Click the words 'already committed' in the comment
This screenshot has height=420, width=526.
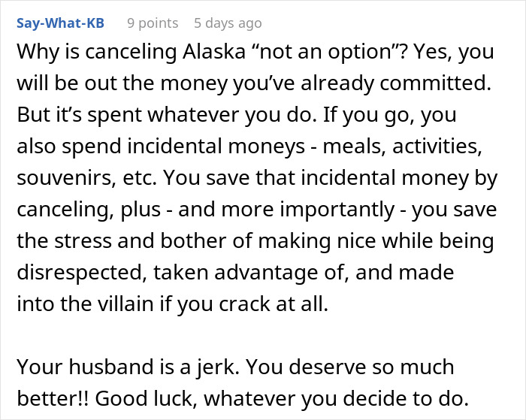(x=396, y=83)
